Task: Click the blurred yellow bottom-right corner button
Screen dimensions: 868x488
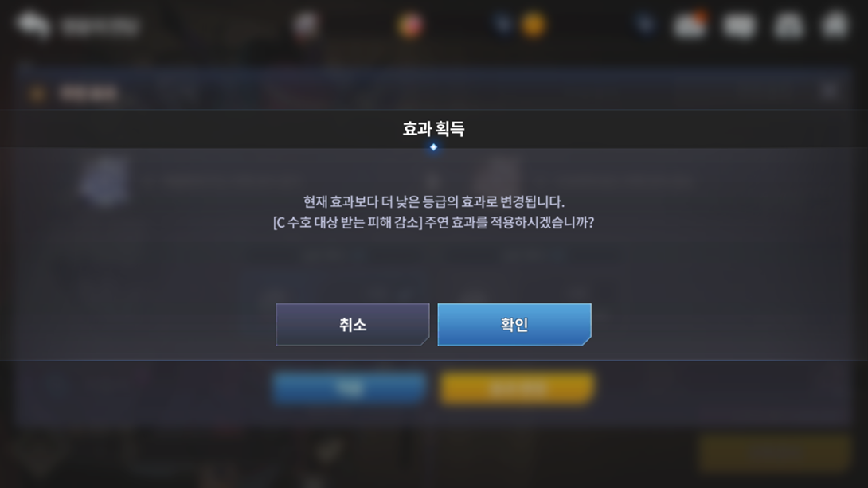Action: (x=775, y=453)
